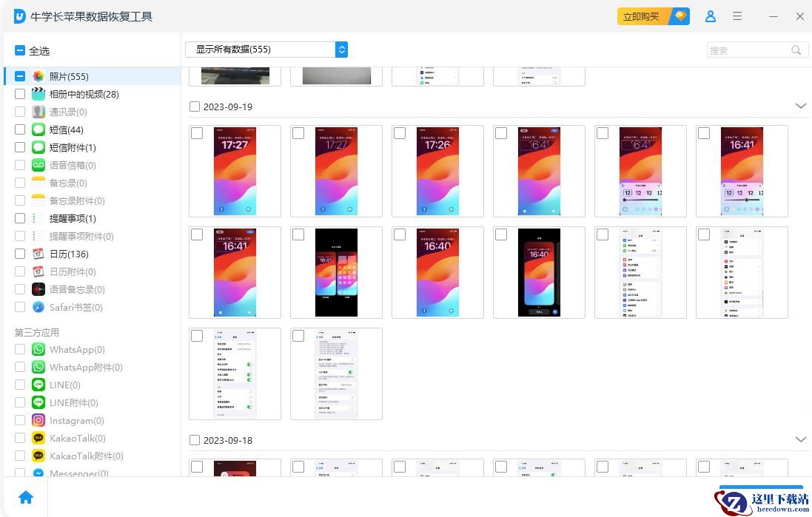Check the black wallpaper pair photo checkbox
812x517 pixels.
298,234
